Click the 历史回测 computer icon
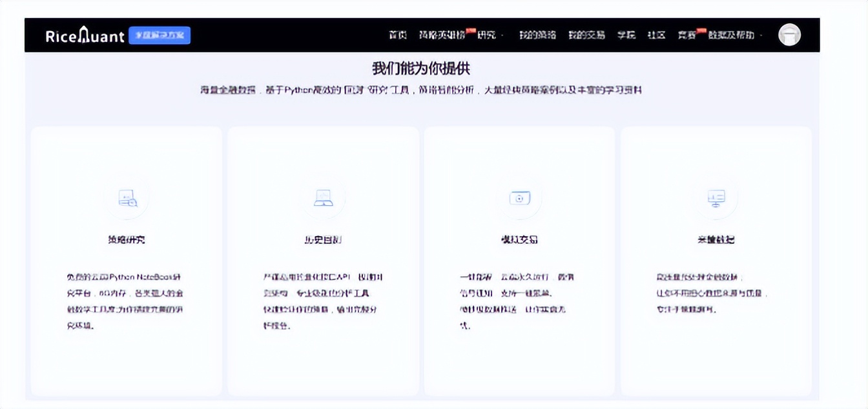The image size is (868, 409). click(324, 198)
